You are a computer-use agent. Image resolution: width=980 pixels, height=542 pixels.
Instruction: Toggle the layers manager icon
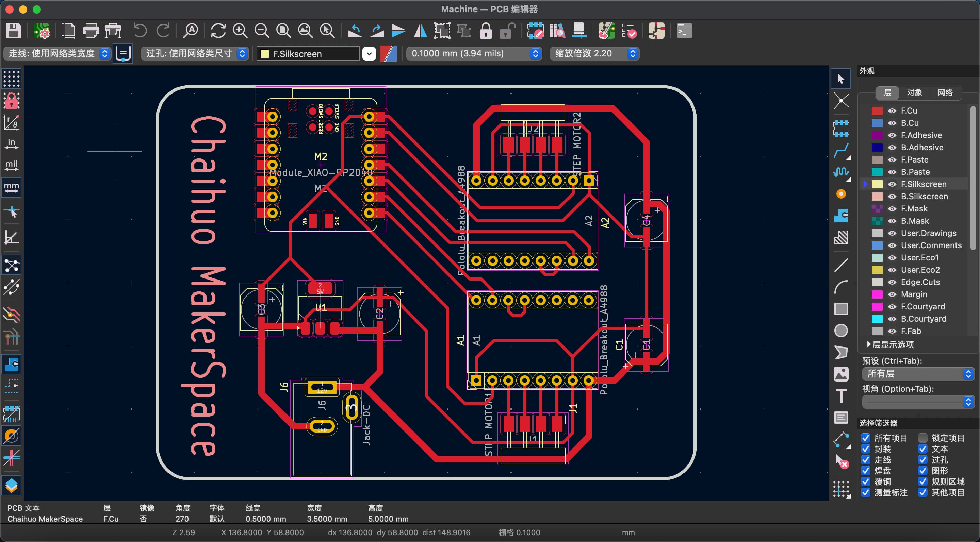tap(12, 485)
